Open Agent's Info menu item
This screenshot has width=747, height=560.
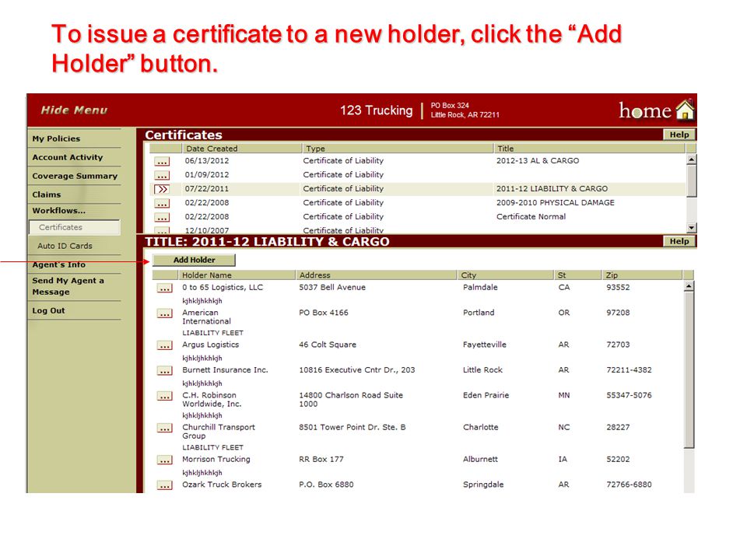pyautogui.click(x=59, y=264)
